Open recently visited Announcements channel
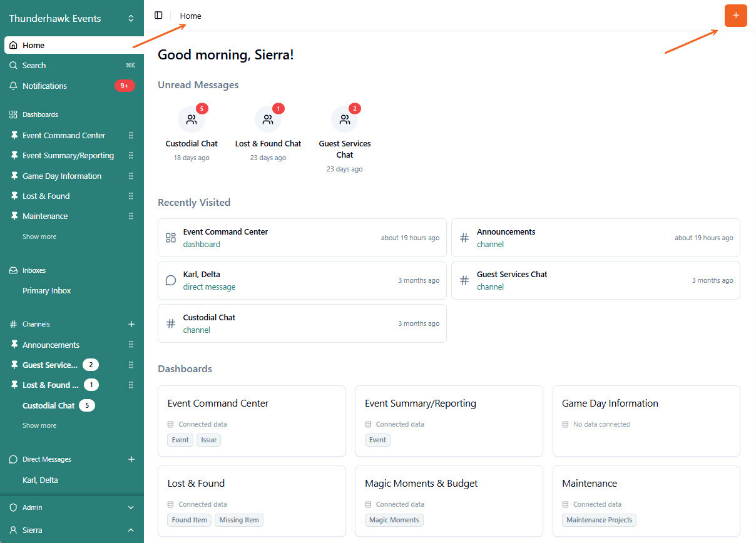756x543 pixels. tap(596, 238)
